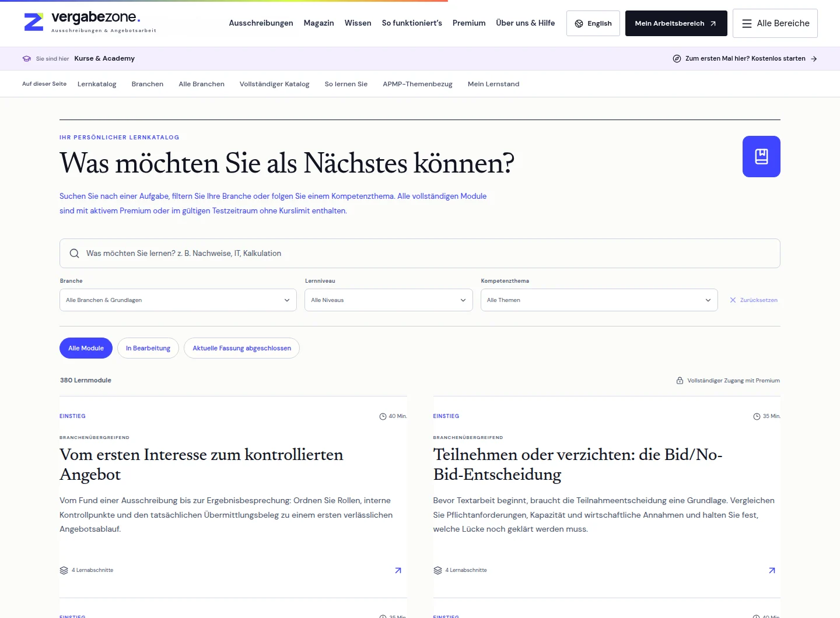Switch language with English button
This screenshot has height=618, width=840.
coord(593,23)
